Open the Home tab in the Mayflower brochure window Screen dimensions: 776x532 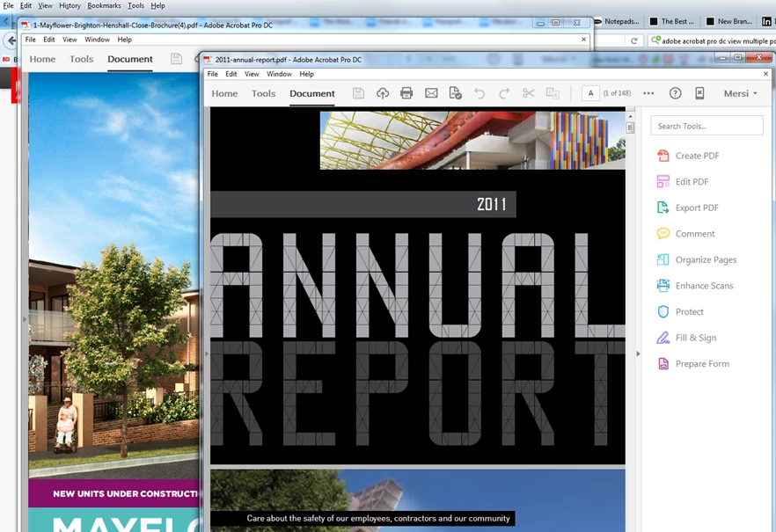click(x=42, y=59)
